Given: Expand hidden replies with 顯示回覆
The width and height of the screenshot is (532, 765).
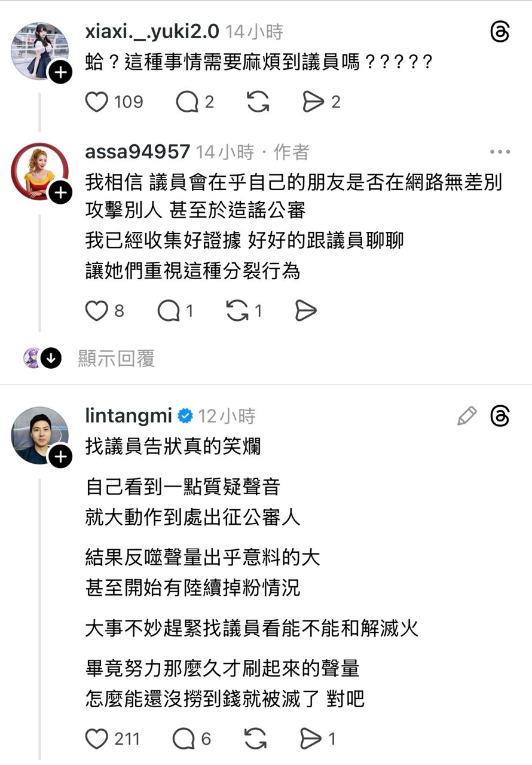Looking at the screenshot, I should point(116,359).
